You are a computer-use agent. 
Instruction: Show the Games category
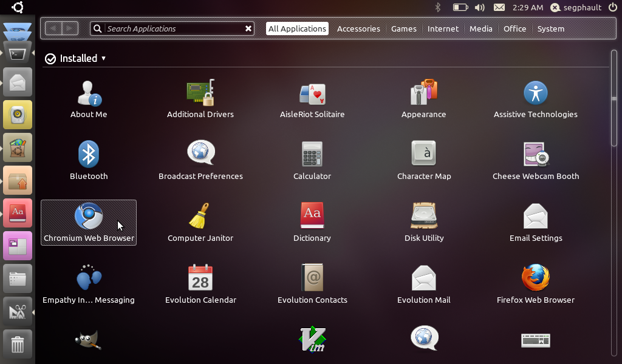pos(403,29)
